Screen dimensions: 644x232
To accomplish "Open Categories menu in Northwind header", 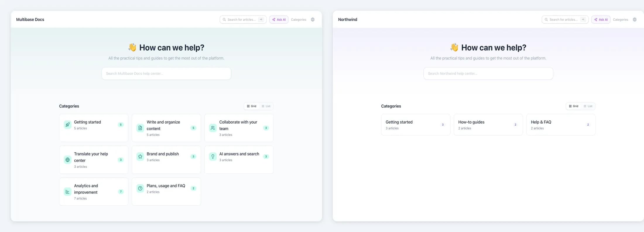I will [621, 20].
